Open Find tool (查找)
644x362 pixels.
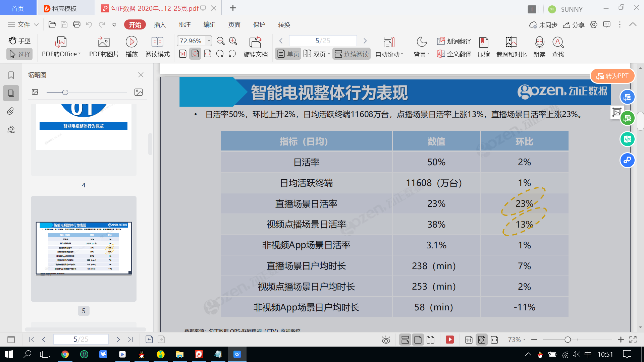(558, 47)
